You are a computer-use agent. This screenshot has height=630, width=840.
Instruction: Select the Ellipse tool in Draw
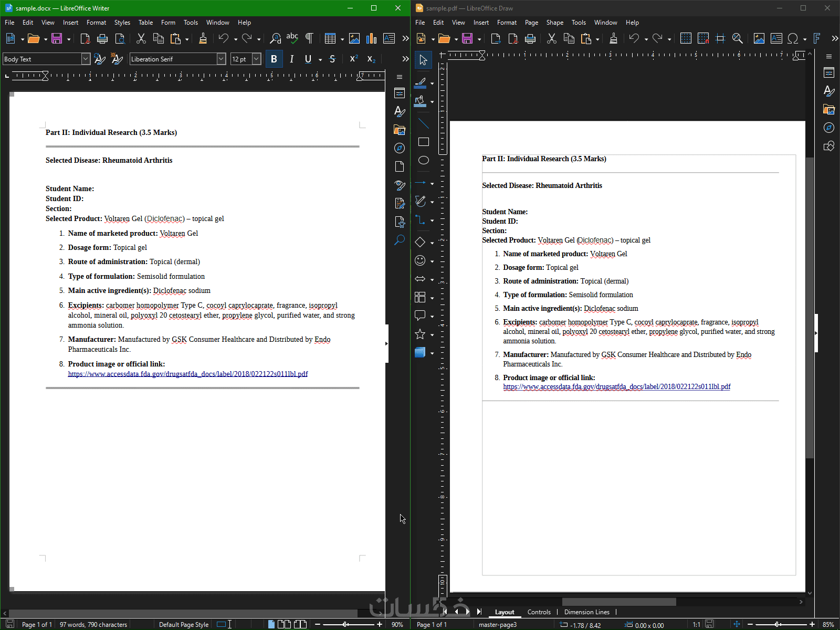pos(423,160)
